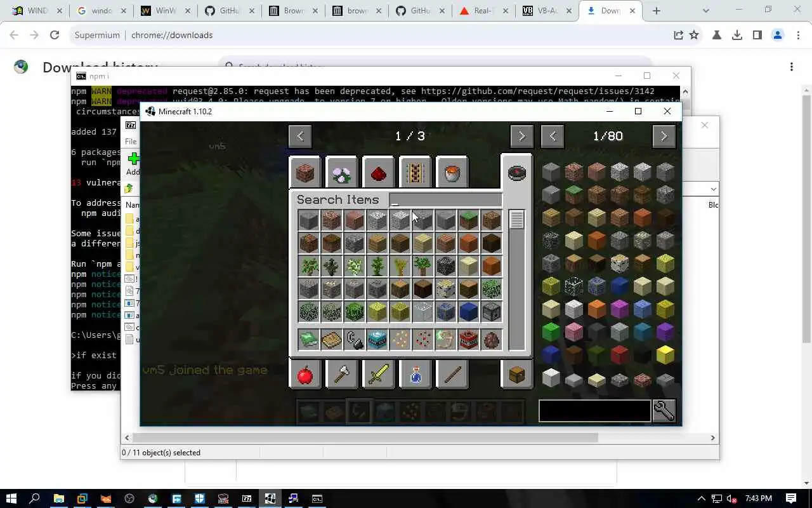The width and height of the screenshot is (812, 508).
Task: Select the compass Search Items tab
Action: click(x=516, y=172)
